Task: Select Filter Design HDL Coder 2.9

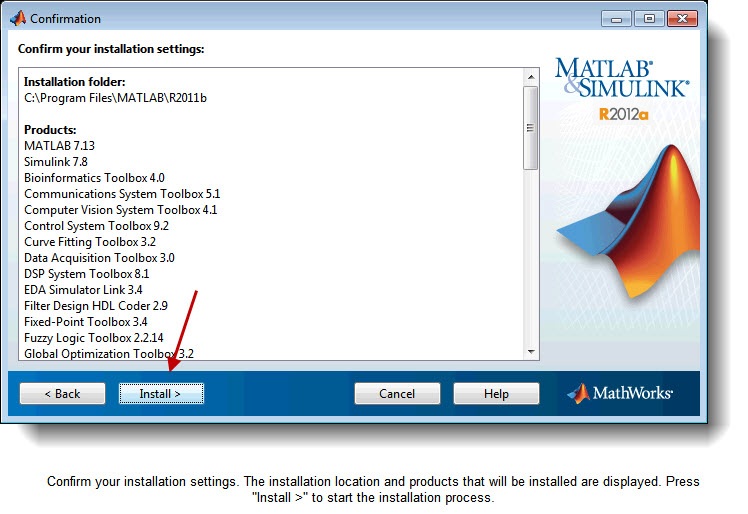Action: click(96, 306)
